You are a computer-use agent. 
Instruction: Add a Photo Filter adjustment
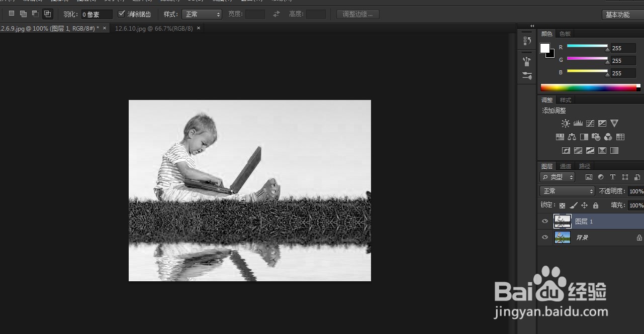596,137
